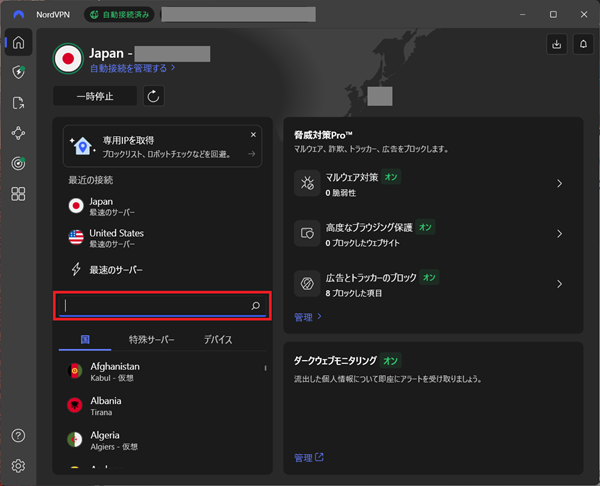This screenshot has width=600, height=486.
Task: Open Meshnet icon in sidebar
Action: click(x=18, y=133)
